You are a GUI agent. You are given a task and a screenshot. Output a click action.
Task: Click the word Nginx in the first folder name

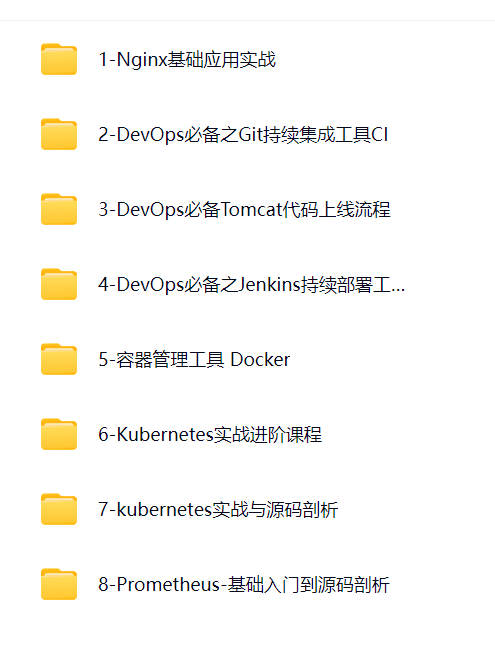point(142,60)
